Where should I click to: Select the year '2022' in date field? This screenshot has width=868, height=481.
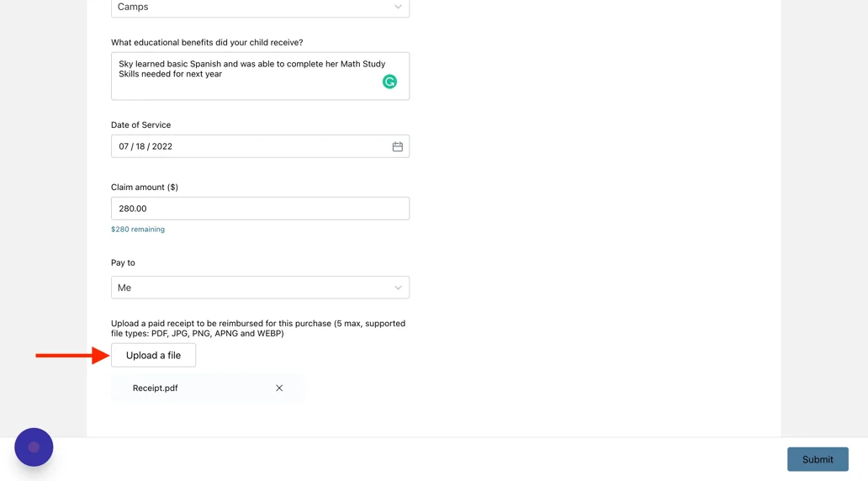162,146
